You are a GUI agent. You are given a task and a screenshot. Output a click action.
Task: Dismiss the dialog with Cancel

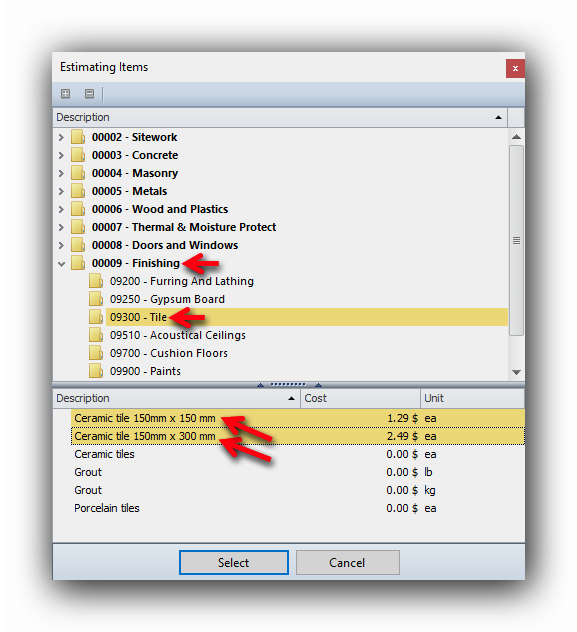348,562
